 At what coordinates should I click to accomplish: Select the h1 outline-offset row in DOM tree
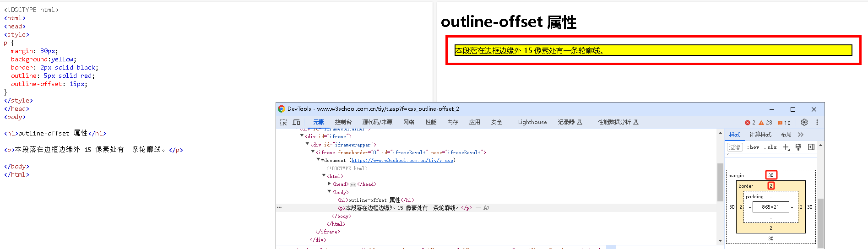375,200
